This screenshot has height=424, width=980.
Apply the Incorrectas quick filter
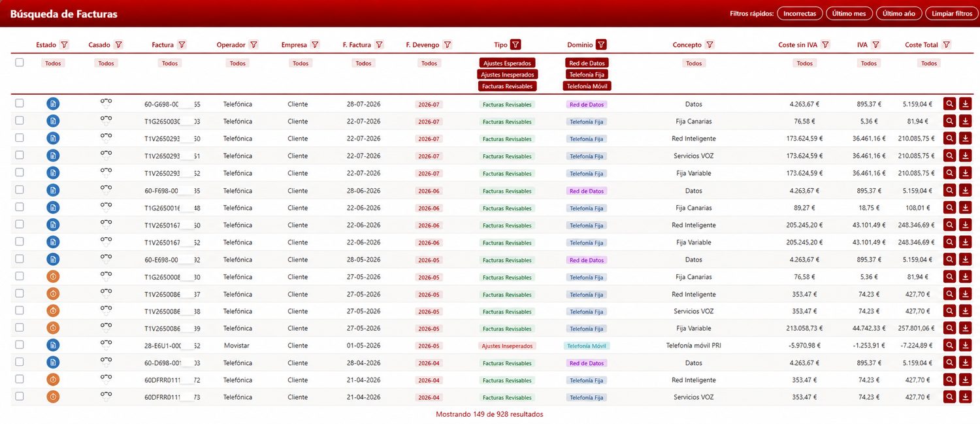[x=800, y=14]
